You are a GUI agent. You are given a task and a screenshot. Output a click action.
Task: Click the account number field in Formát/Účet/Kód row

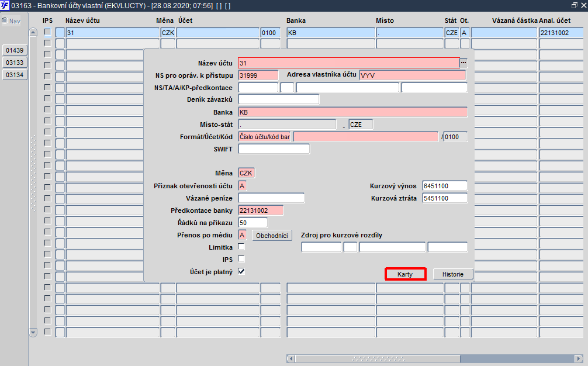click(x=366, y=137)
